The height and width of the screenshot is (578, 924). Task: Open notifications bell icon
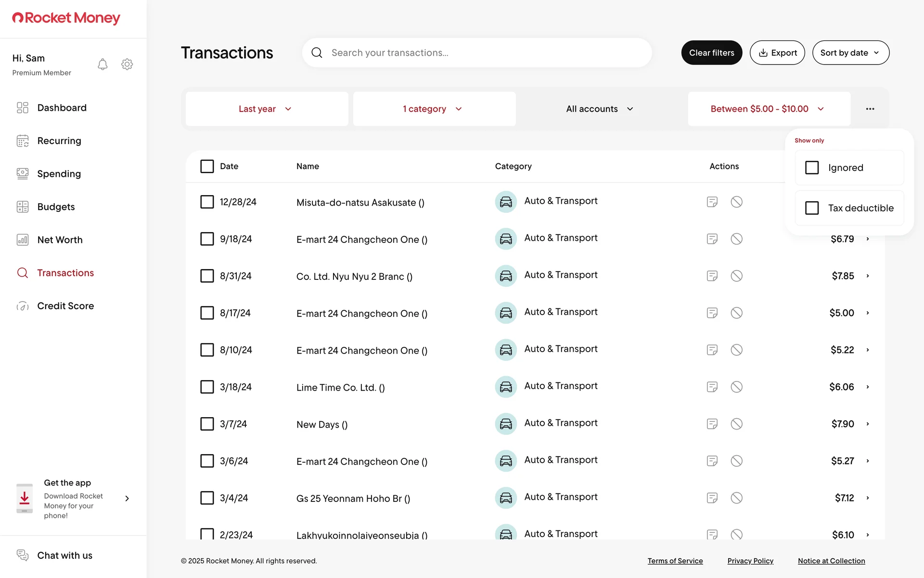point(103,65)
